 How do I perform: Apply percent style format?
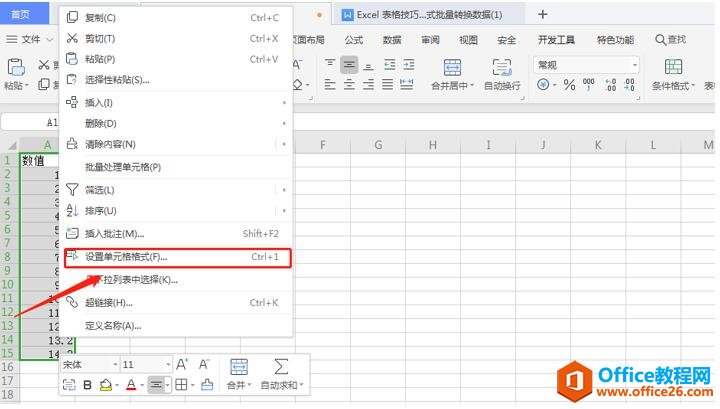pos(569,84)
